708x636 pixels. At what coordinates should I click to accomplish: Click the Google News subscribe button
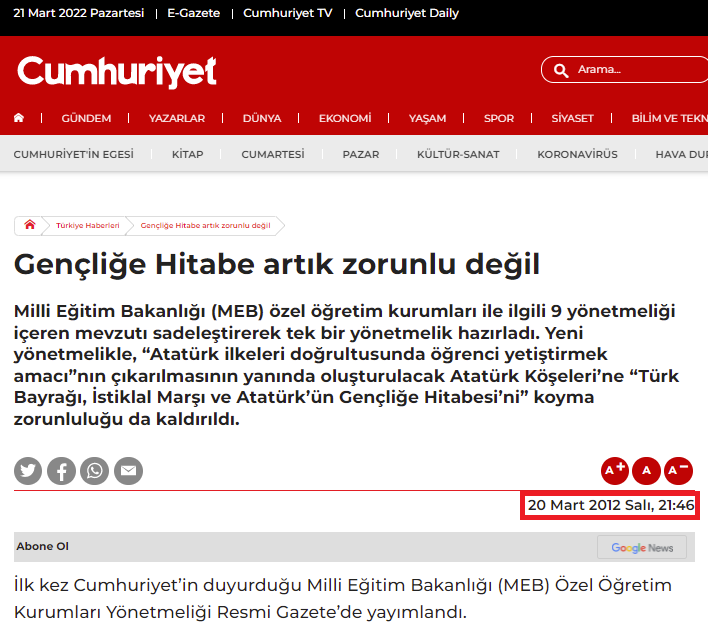tap(642, 548)
